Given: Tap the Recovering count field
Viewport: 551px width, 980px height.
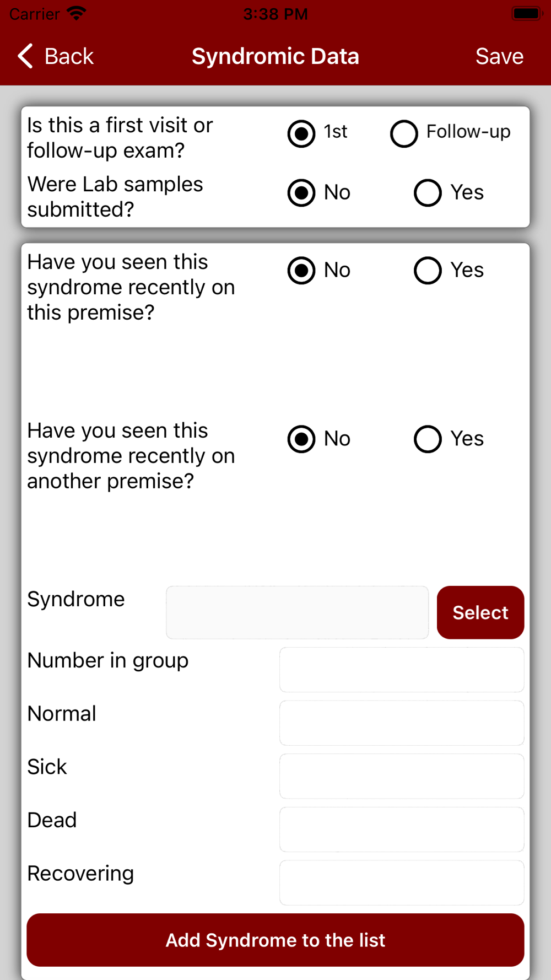Looking at the screenshot, I should [x=402, y=883].
